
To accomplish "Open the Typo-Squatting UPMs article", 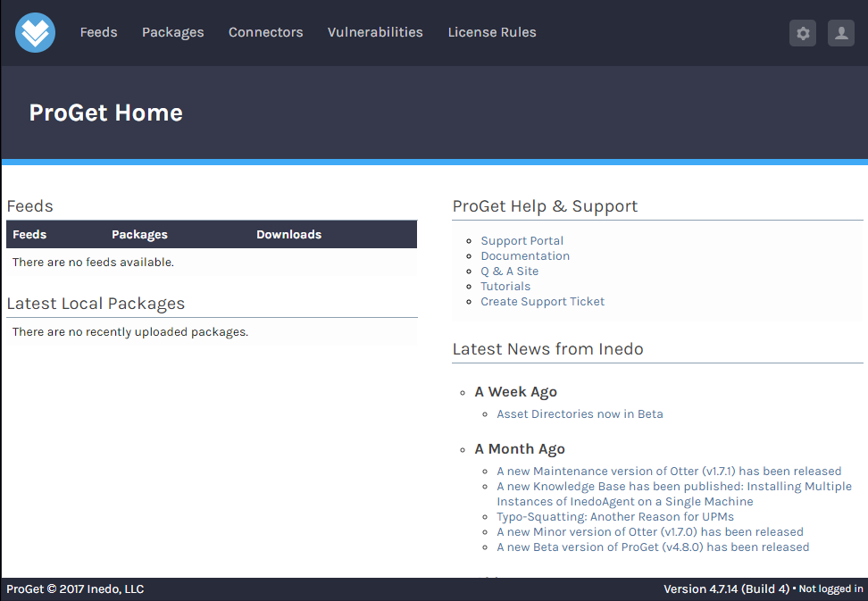I will point(615,517).
